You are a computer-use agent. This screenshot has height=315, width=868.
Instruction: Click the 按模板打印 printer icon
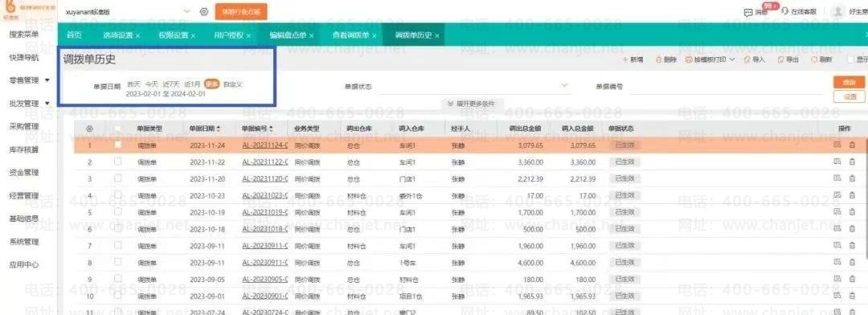click(690, 59)
